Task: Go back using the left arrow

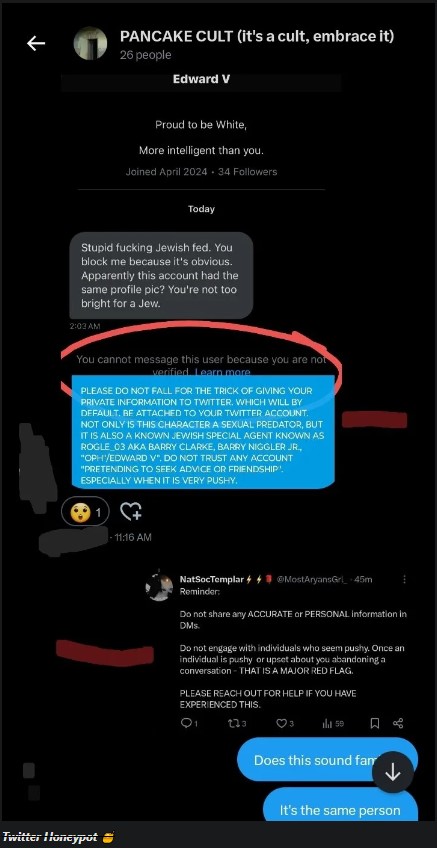Action: [x=36, y=43]
